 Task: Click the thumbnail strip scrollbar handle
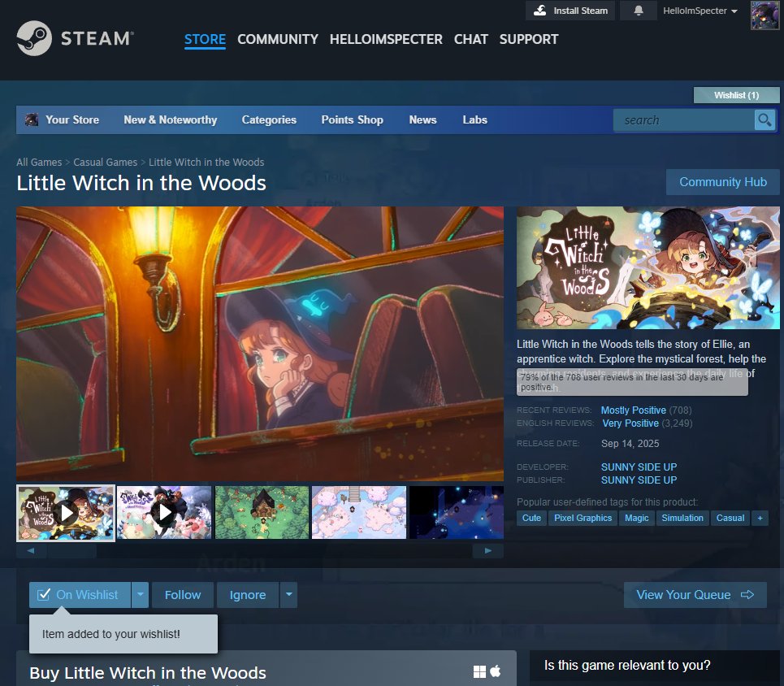pos(72,551)
